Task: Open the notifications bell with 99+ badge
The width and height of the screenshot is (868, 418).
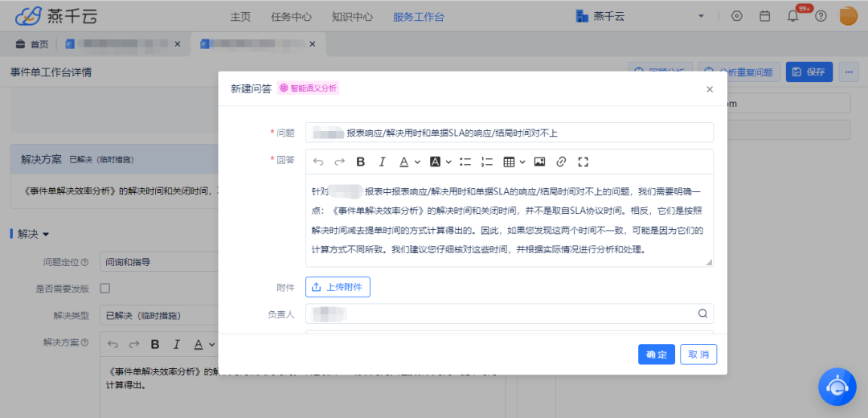Action: (x=792, y=16)
